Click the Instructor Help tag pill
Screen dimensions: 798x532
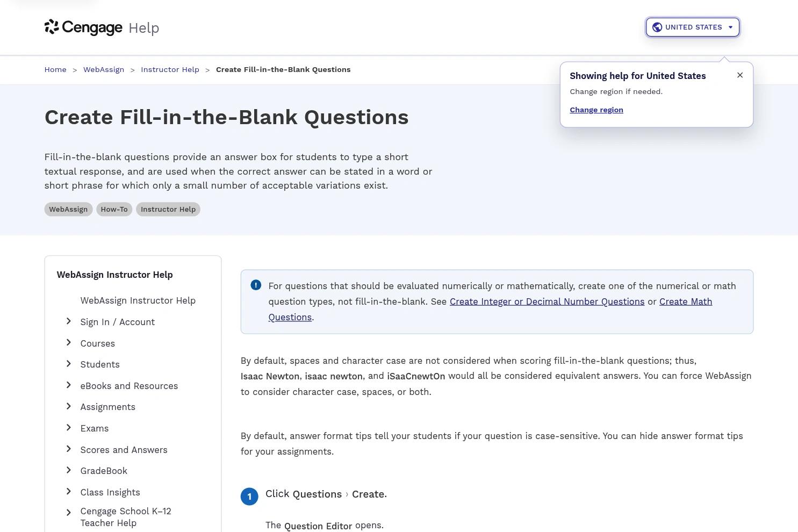coord(168,209)
